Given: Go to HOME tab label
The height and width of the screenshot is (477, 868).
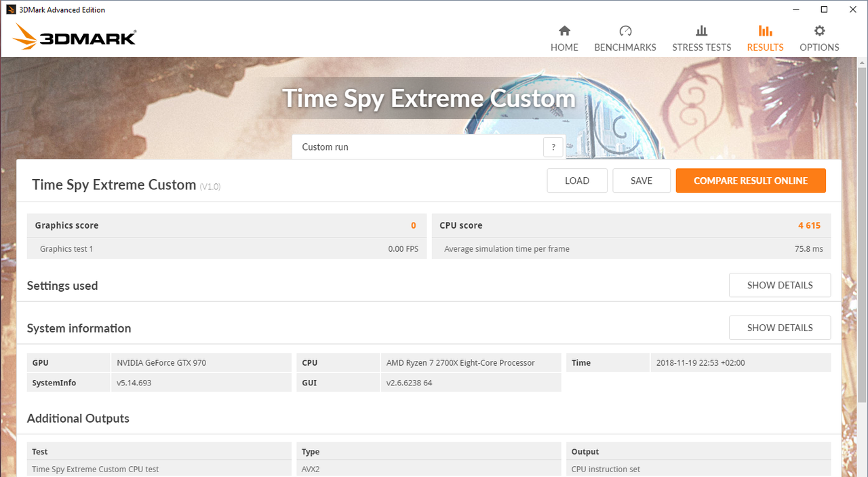Looking at the screenshot, I should point(564,47).
